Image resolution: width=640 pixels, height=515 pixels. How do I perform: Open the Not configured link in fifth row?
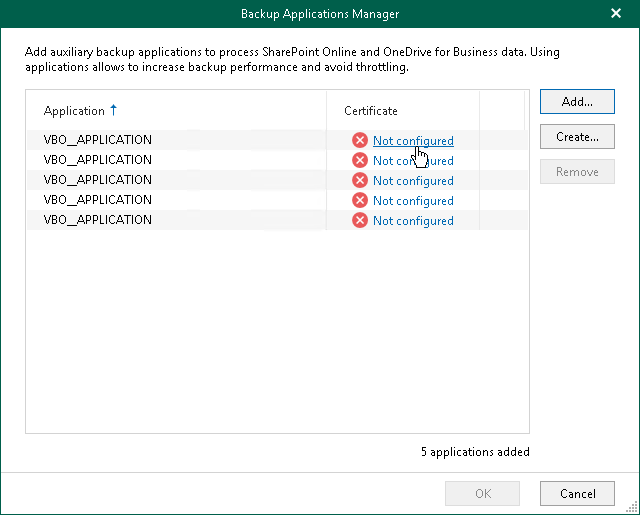point(413,221)
